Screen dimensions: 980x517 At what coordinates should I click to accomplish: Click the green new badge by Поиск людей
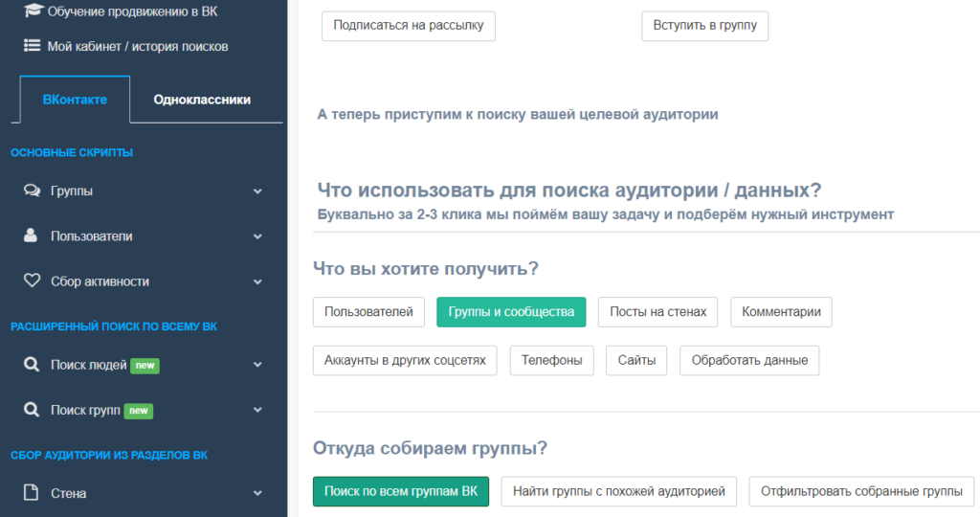[x=144, y=365]
